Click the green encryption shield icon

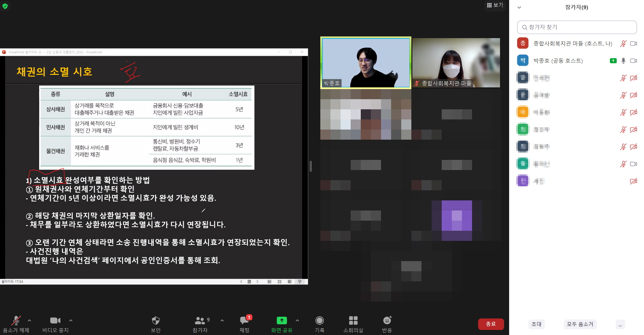pos(5,6)
